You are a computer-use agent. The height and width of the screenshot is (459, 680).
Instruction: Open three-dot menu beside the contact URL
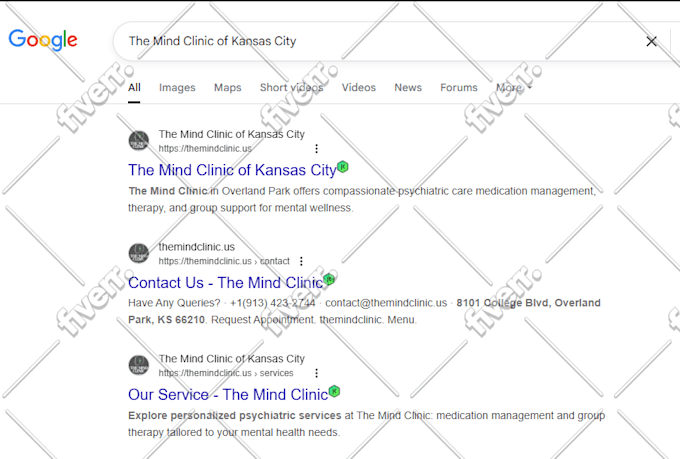[301, 261]
